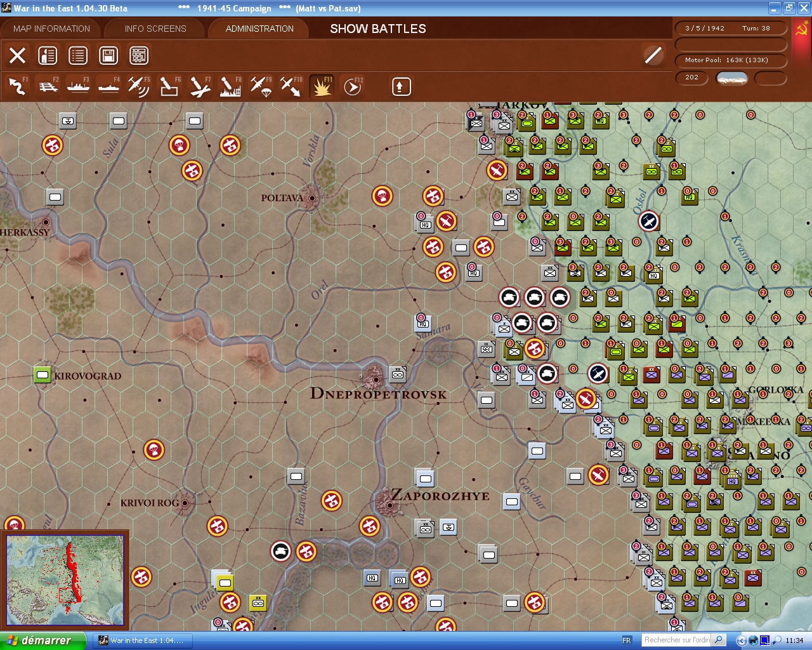Click the Motor Pool 163K display
This screenshot has width=812, height=650.
731,60
